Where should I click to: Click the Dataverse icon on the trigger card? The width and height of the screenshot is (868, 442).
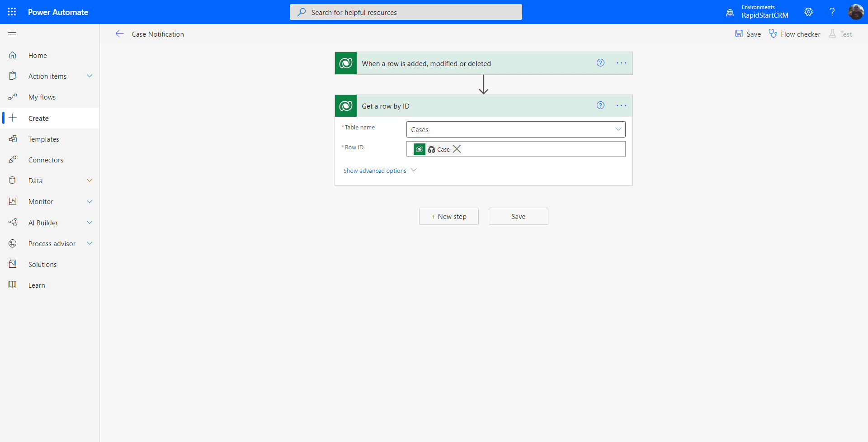345,63
